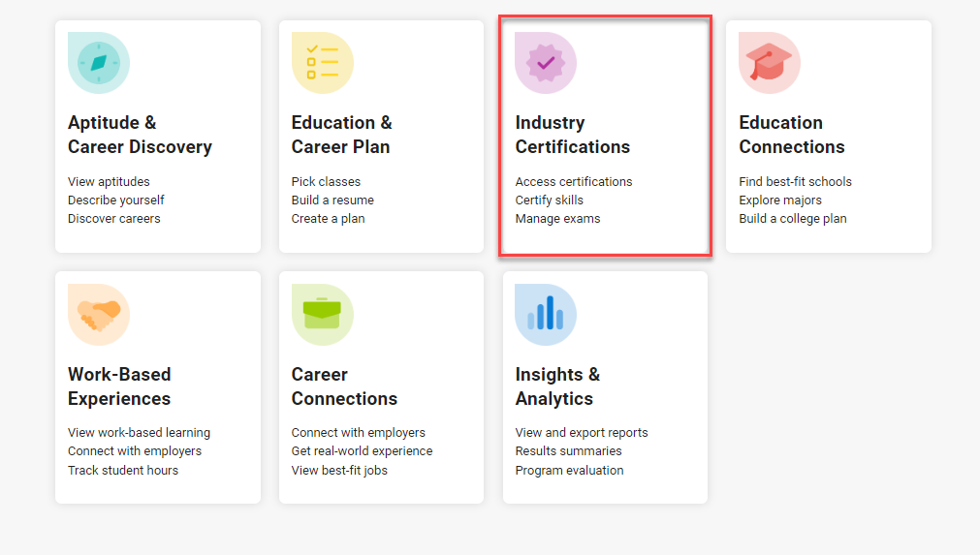Open Education & Career Plan heading

click(x=342, y=135)
